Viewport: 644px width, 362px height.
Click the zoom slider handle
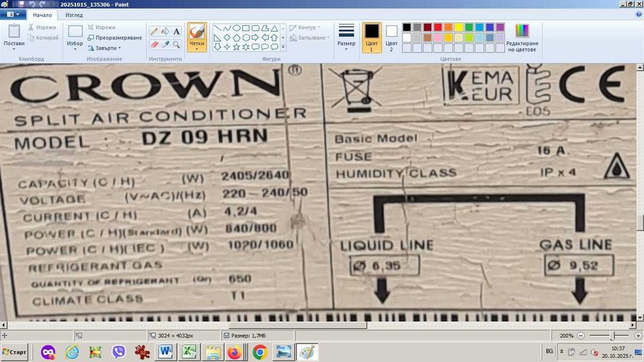coord(612,336)
